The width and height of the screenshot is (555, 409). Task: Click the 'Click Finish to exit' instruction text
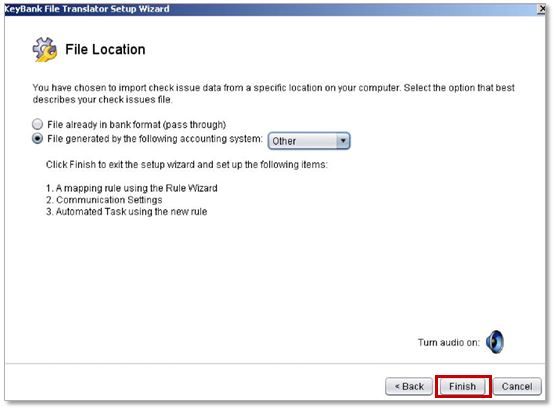pyautogui.click(x=187, y=165)
